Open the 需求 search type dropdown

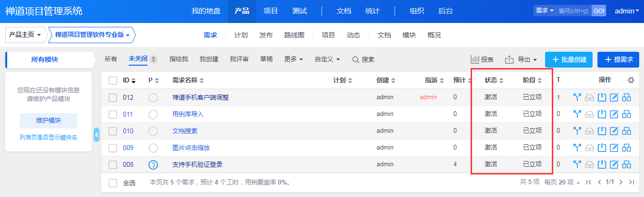point(545,10)
